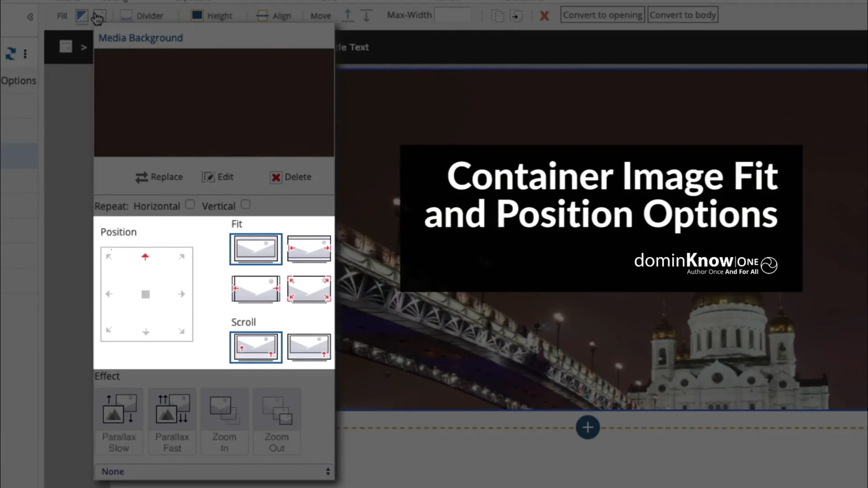The width and height of the screenshot is (868, 488).
Task: Click the Move up arrow icon
Action: pyautogui.click(x=348, y=15)
